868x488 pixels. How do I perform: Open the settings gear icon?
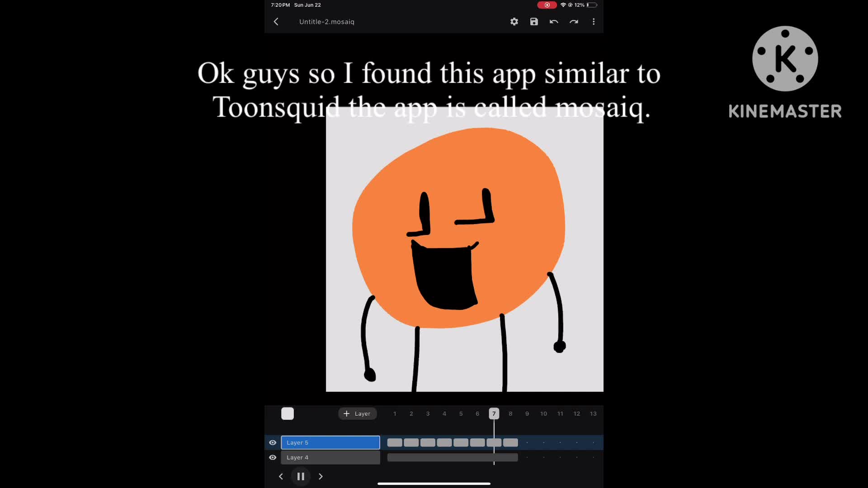pos(514,22)
